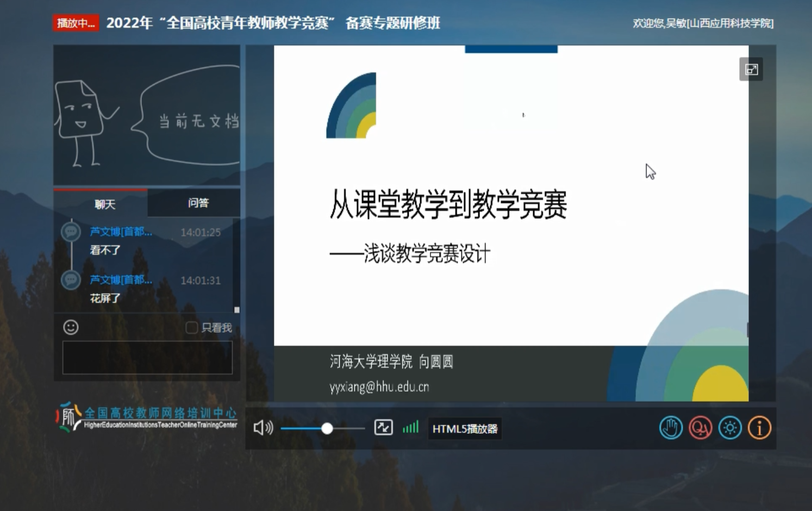Click the 当前无文档 document placeholder
Viewport: 812px width, 511px height.
pyautogui.click(x=147, y=115)
